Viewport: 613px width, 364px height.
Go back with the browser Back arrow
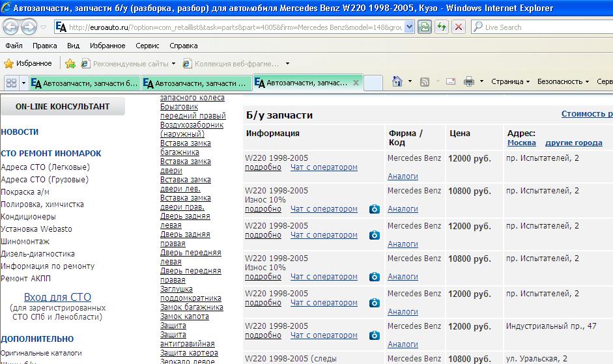pyautogui.click(x=10, y=27)
